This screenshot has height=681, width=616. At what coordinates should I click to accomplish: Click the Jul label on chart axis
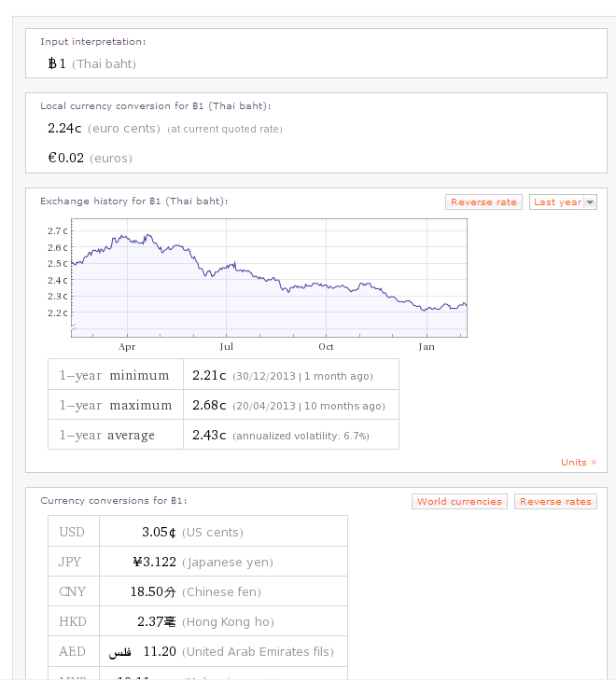pos(226,346)
